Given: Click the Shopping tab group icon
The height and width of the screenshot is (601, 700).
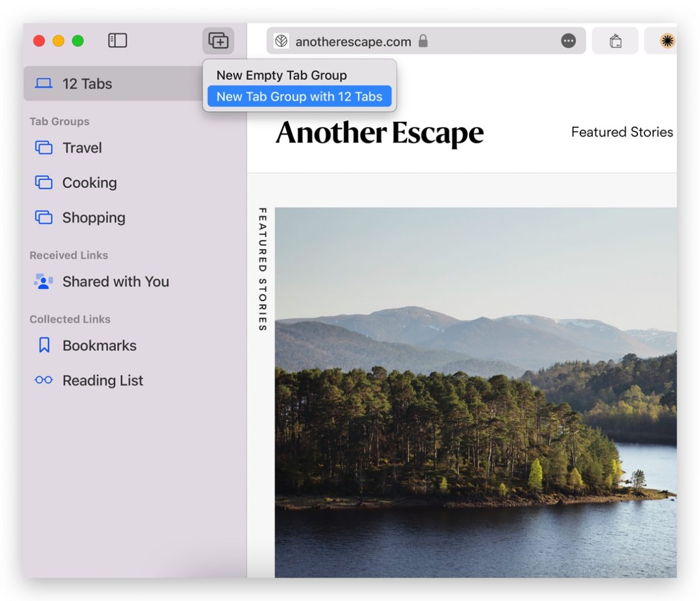Looking at the screenshot, I should pyautogui.click(x=44, y=217).
